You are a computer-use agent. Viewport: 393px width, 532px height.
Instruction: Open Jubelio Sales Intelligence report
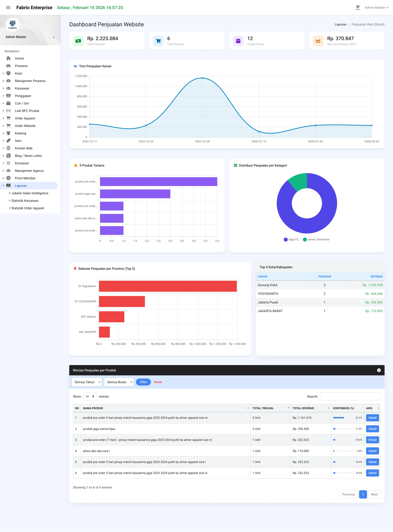pos(30,193)
